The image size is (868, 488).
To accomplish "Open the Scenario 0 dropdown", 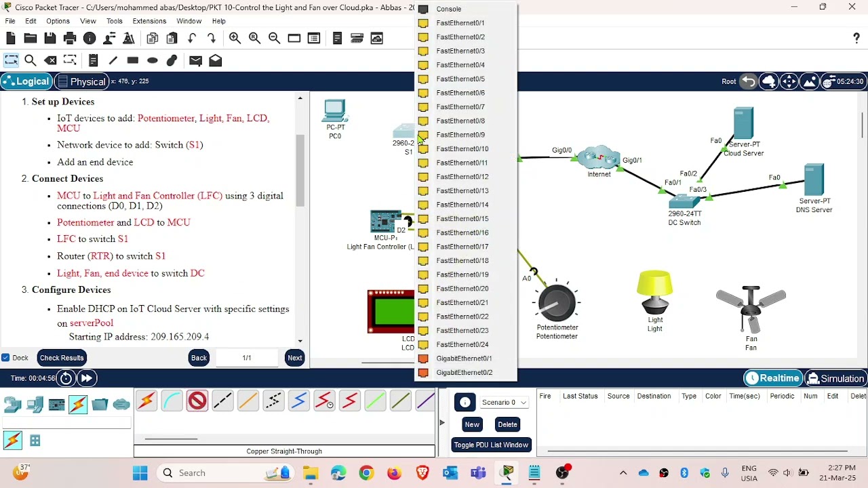I will click(x=504, y=403).
